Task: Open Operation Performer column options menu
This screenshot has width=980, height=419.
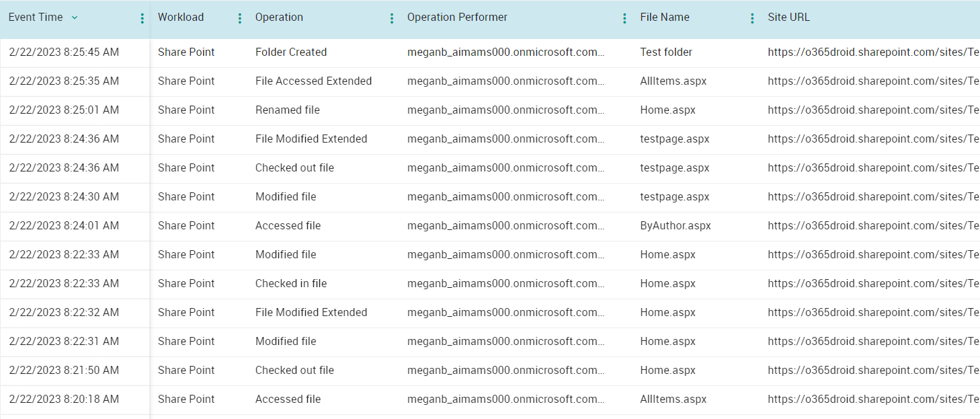Action: tap(624, 18)
